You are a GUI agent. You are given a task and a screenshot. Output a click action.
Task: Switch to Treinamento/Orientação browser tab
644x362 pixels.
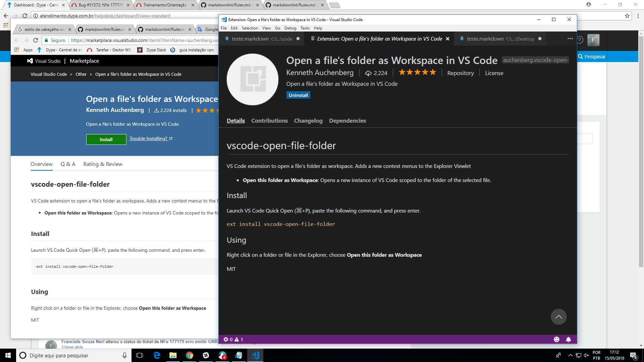[x=166, y=5]
